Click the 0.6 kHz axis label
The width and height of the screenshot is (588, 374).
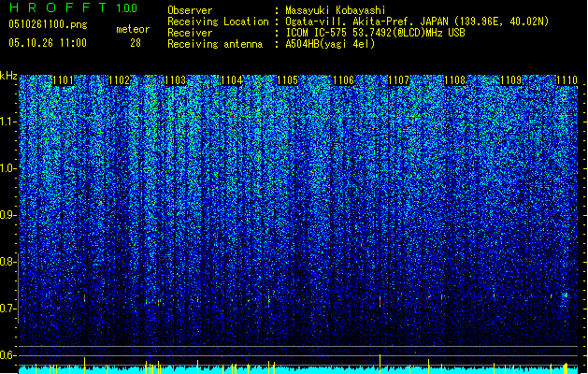coord(8,355)
